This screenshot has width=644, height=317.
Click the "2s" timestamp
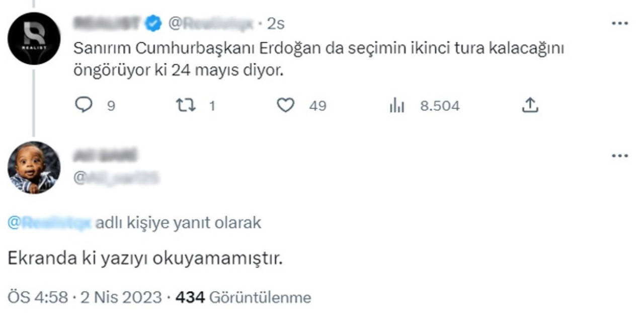coord(276,24)
